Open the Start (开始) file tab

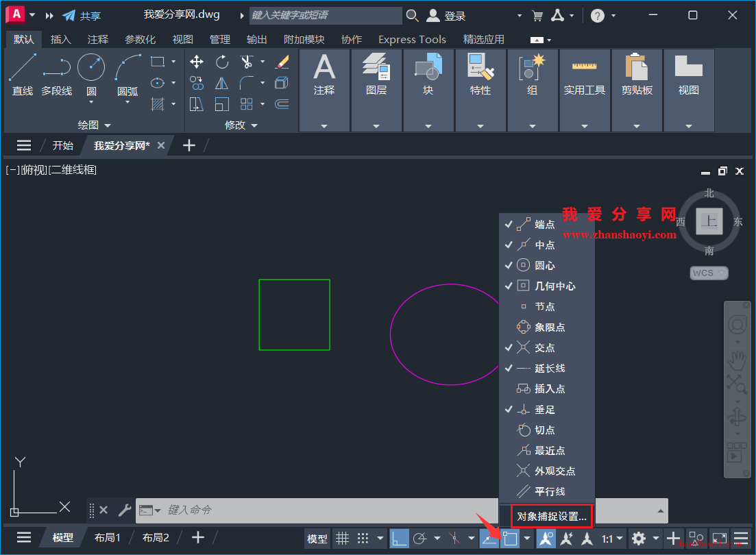(62, 146)
